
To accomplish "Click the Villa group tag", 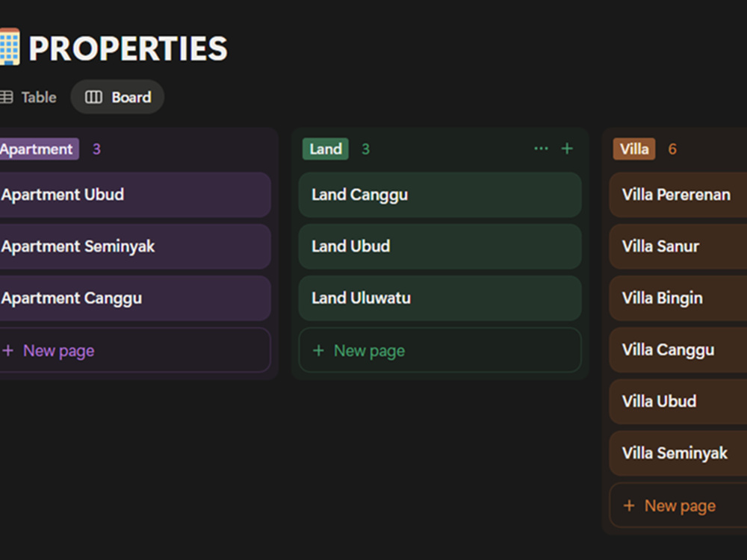I will 634,149.
